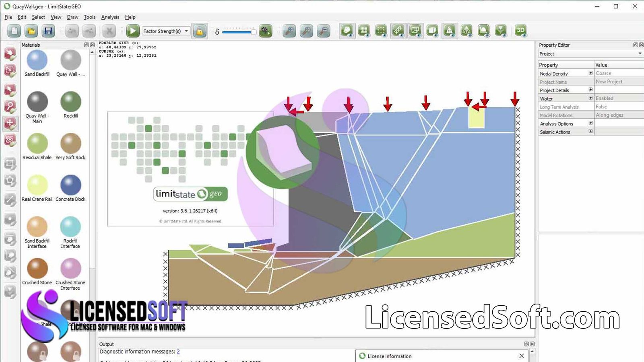Toggle display of solids in viewer

click(x=347, y=31)
